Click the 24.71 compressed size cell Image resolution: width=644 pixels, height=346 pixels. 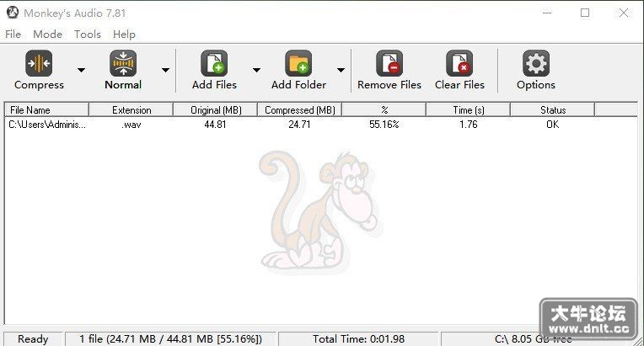pos(299,125)
